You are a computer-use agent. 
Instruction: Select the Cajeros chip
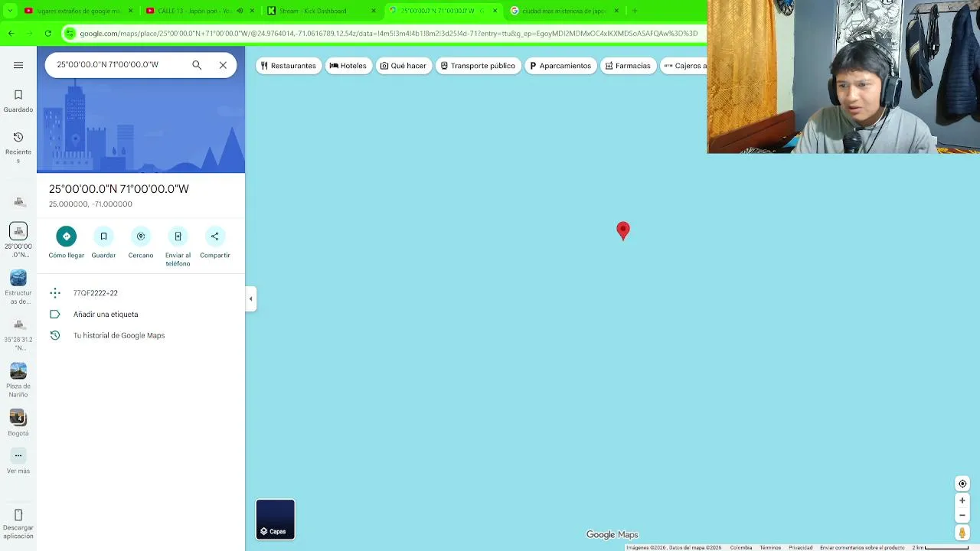[x=684, y=66]
